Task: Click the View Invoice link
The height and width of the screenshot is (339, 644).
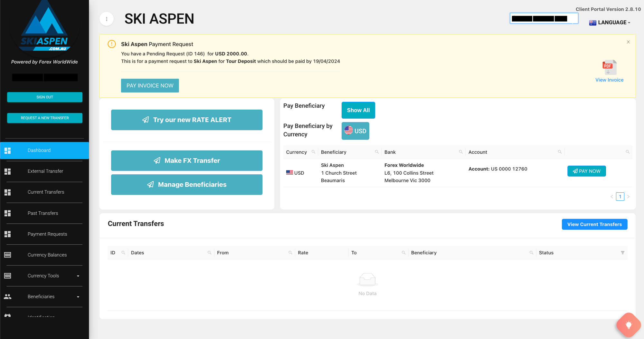Action: tap(609, 80)
